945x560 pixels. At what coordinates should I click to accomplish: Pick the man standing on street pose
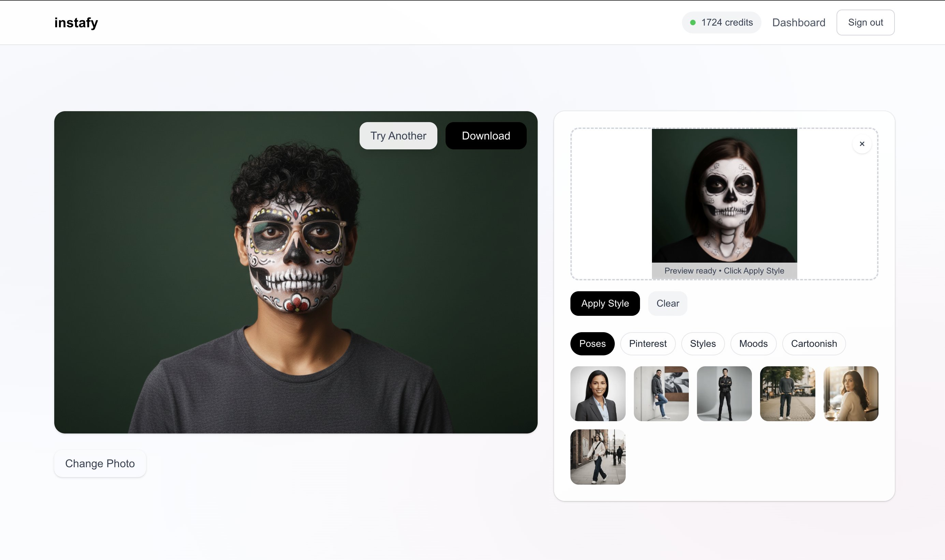[787, 394]
